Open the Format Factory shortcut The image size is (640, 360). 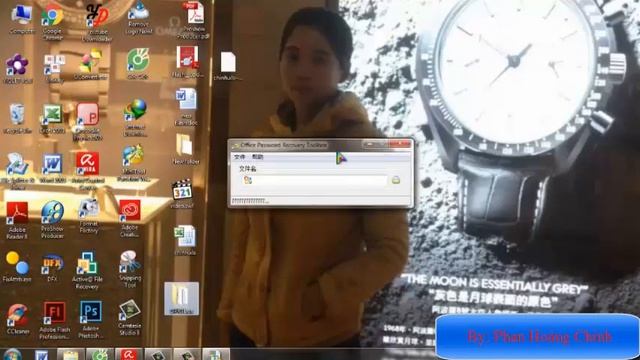click(89, 216)
